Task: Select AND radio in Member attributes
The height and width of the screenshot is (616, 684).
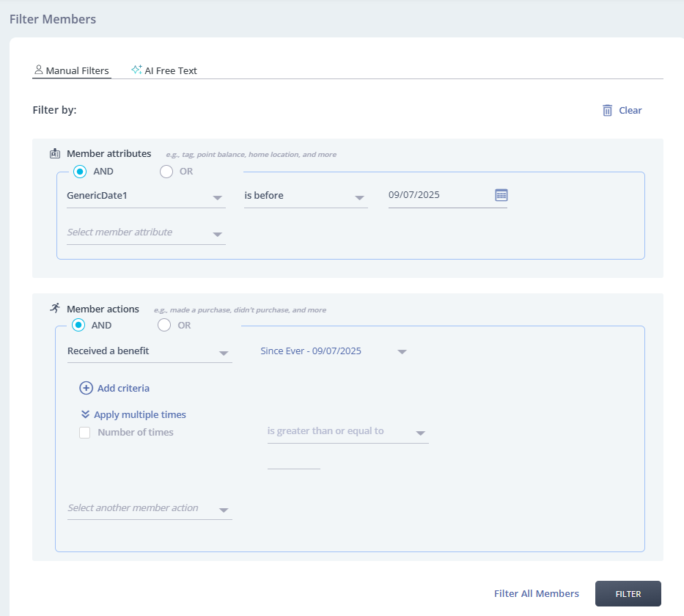Action: (80, 172)
